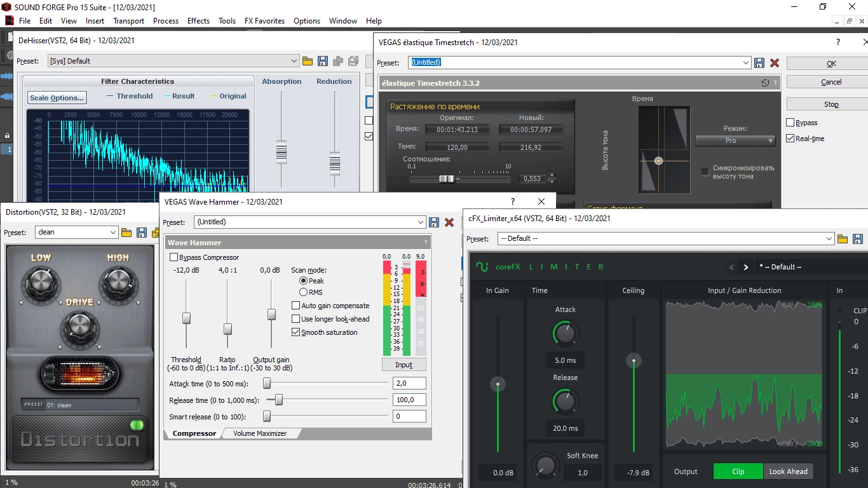
Task: Delete preset red X in Wave Hammer
Action: coord(449,222)
